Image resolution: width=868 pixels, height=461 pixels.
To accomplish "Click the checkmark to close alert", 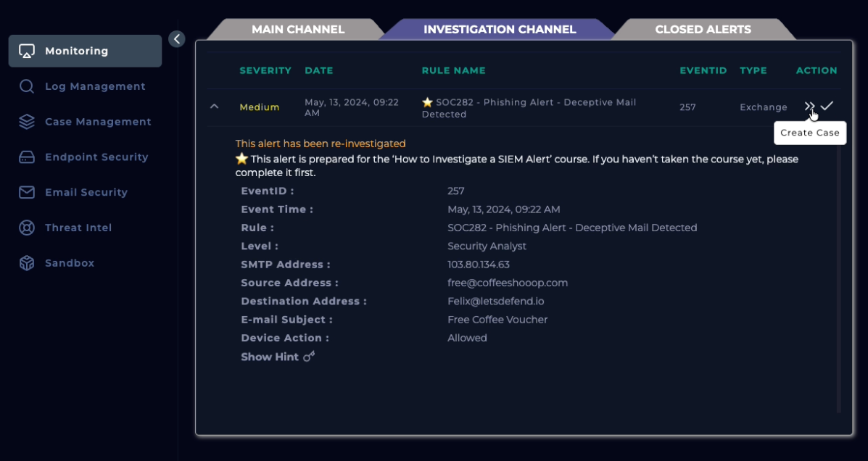I will pos(827,106).
